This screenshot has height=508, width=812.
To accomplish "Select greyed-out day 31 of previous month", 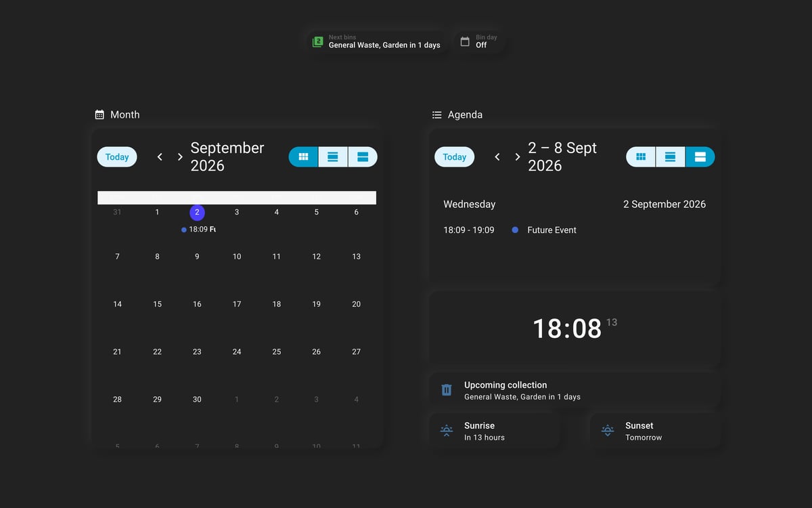I will click(x=117, y=212).
